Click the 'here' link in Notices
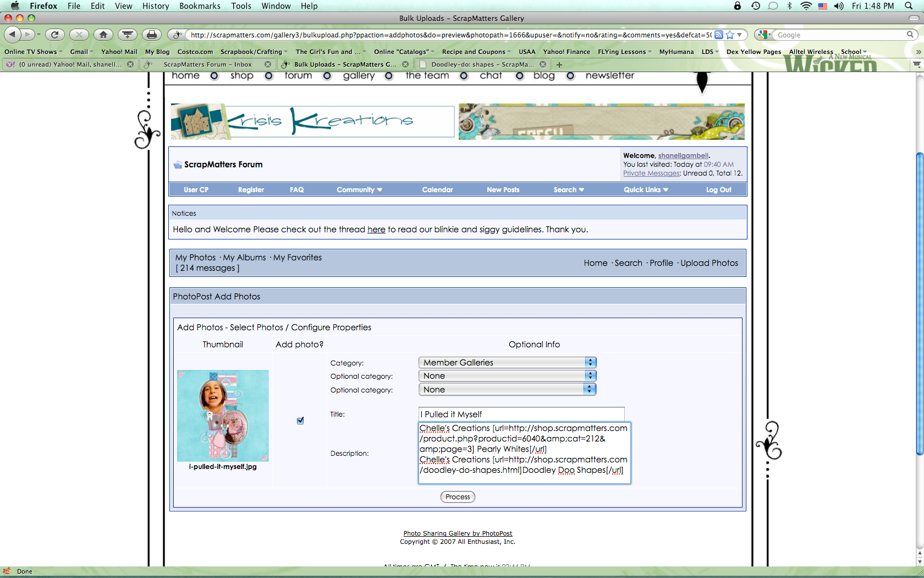This screenshot has width=924, height=578. [376, 230]
